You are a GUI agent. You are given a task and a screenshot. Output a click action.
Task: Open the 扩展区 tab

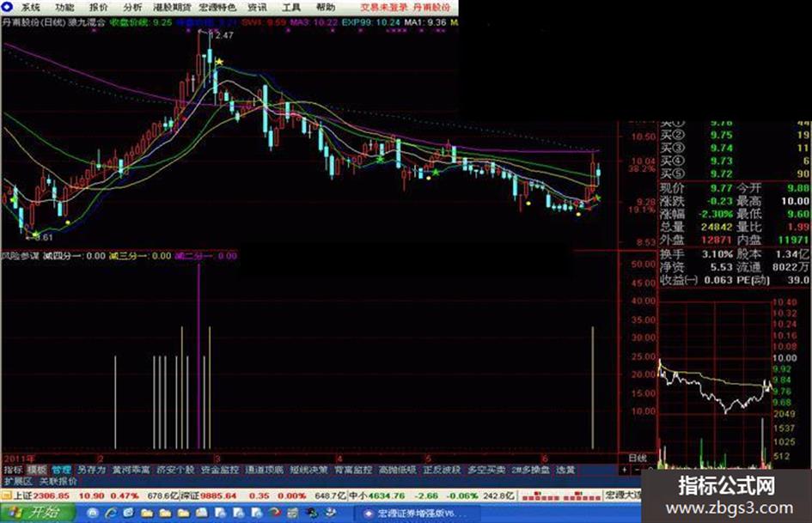point(18,481)
